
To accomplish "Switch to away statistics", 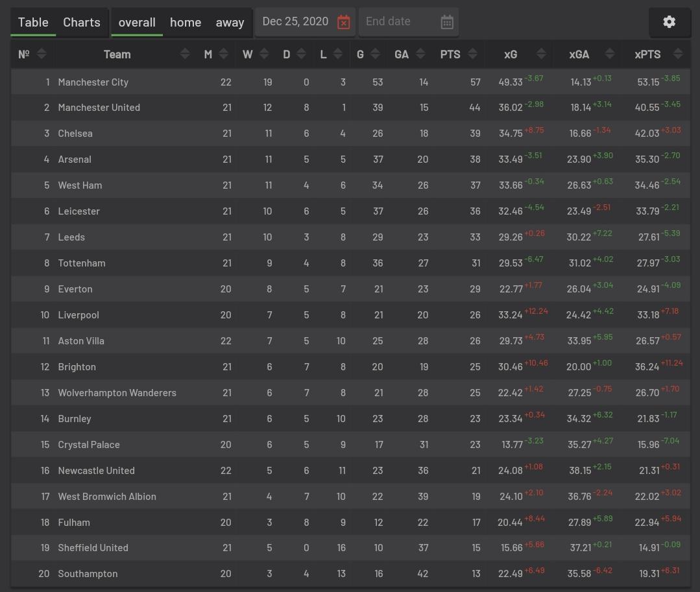I will point(230,21).
